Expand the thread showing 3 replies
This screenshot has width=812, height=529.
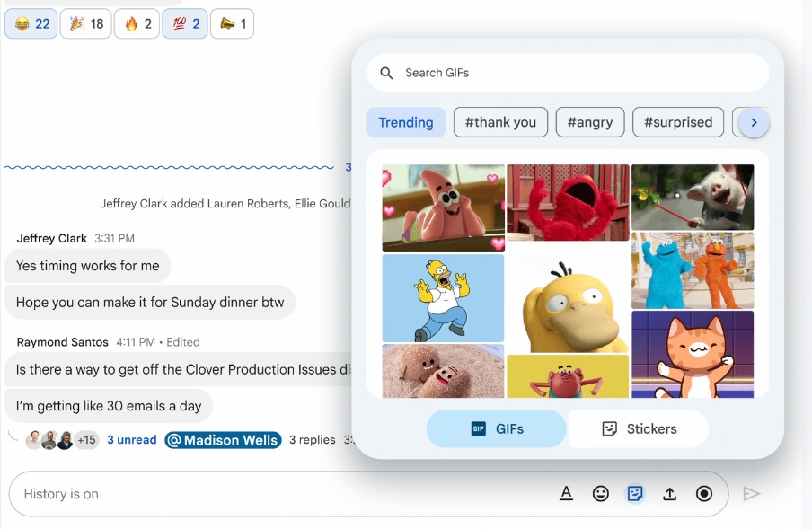click(x=312, y=440)
